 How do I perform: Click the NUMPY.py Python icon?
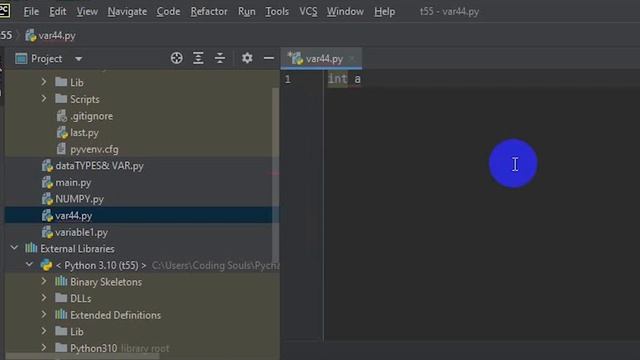47,199
